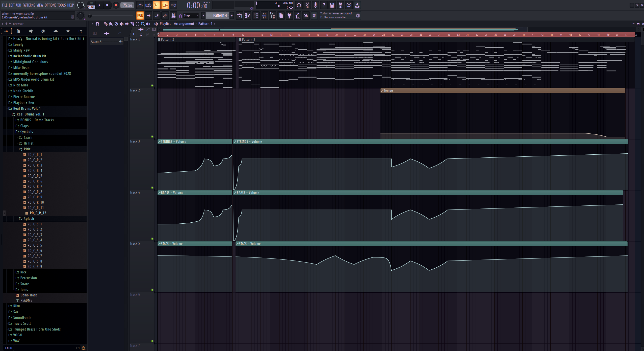Click the record button
The height and width of the screenshot is (351, 644).
(x=116, y=5)
